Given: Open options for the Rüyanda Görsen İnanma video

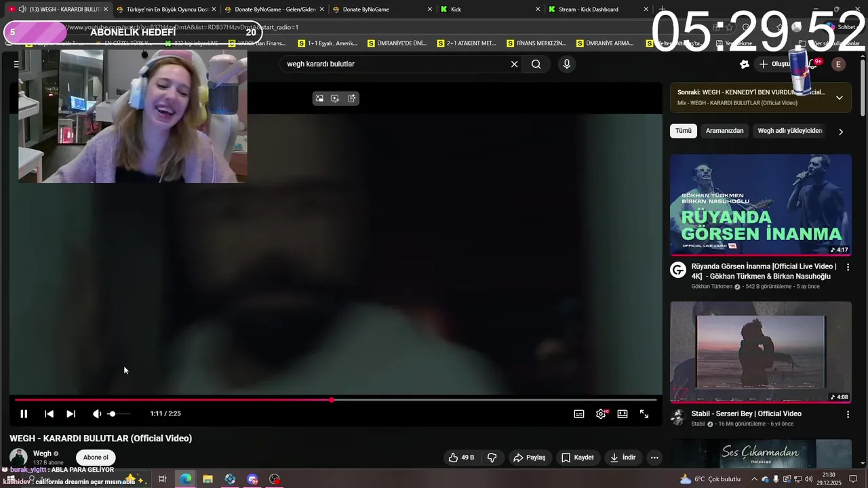Looking at the screenshot, I should pos(848,267).
